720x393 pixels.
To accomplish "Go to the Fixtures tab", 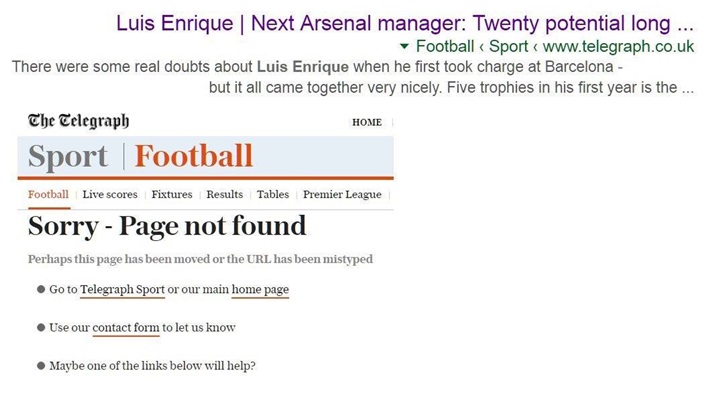I will tap(172, 194).
